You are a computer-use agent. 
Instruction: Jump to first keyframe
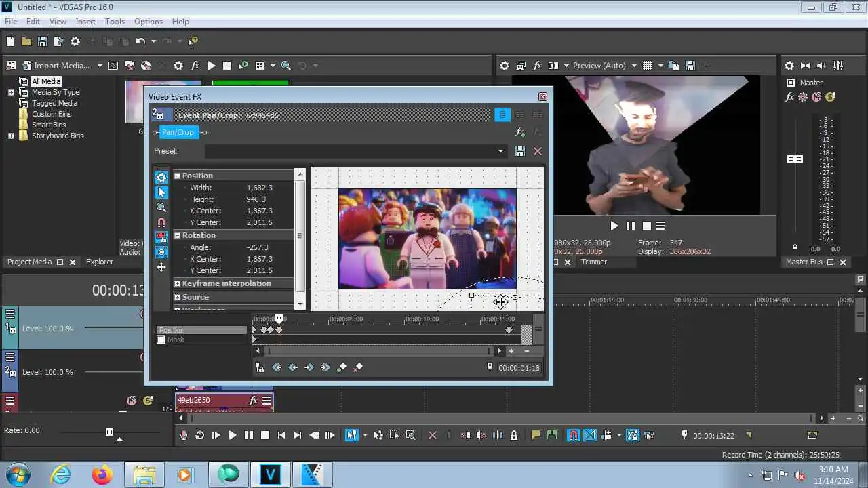277,367
